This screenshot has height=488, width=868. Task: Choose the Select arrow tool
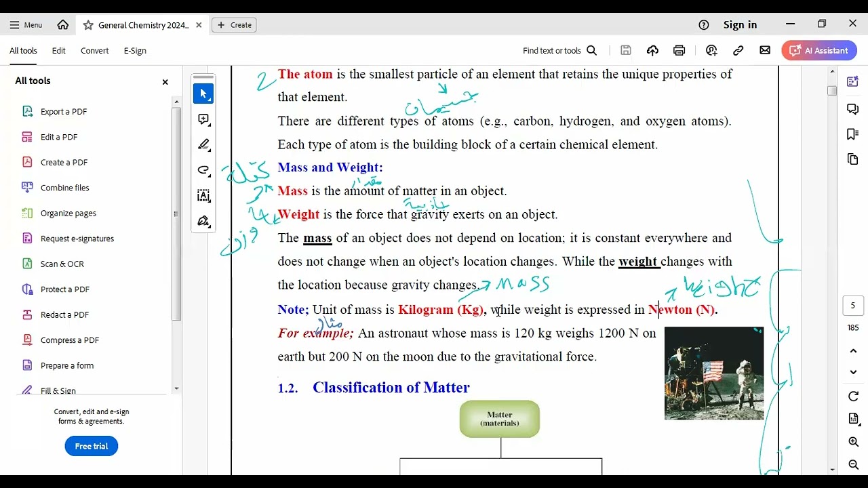click(203, 94)
